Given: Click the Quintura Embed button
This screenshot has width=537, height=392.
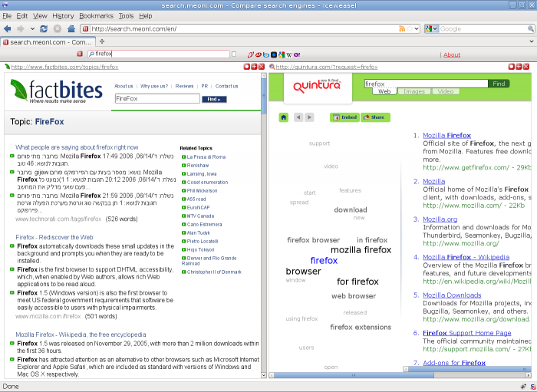Looking at the screenshot, I should tap(345, 117).
